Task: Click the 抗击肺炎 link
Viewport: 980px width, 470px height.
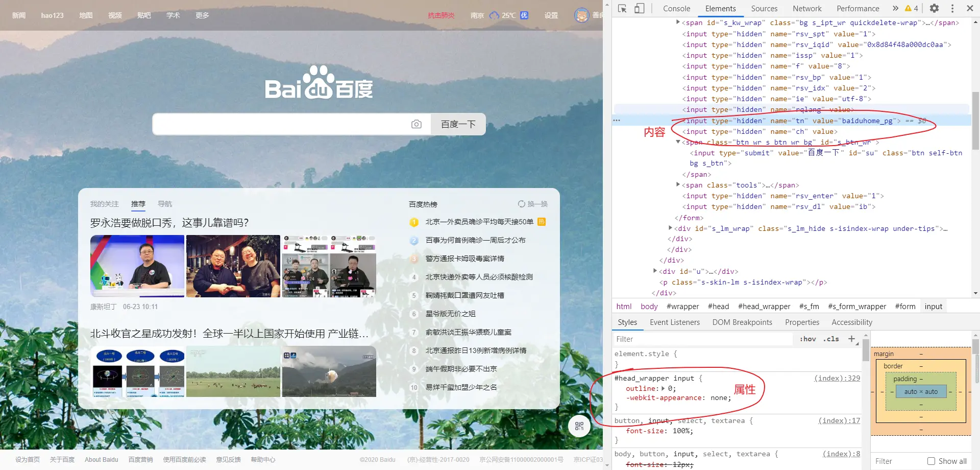Action: [441, 15]
